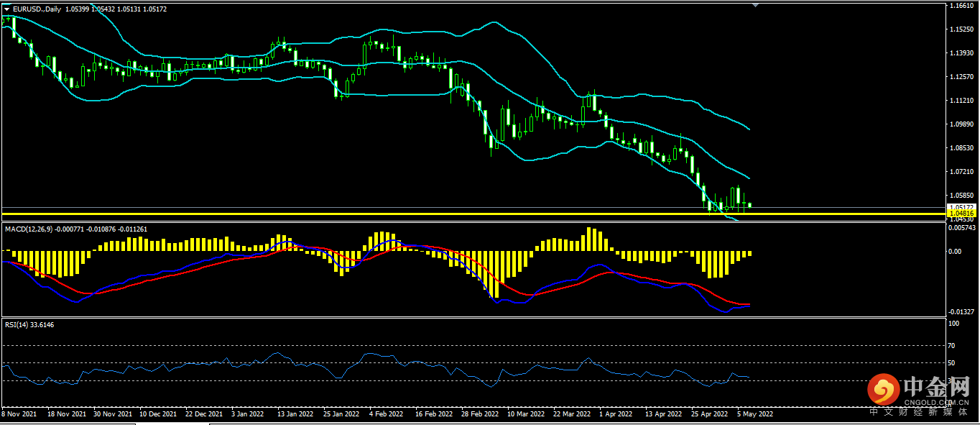This screenshot has width=980, height=425.
Task: Click the 1.16610 price scale label
Action: pyautogui.click(x=961, y=6)
